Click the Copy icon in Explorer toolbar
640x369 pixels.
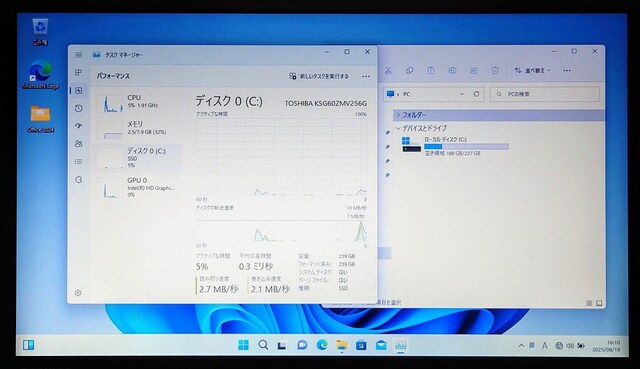409,71
